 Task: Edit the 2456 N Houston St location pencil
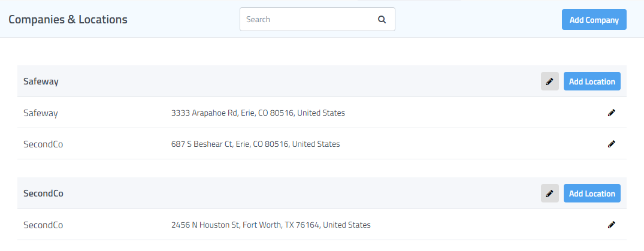(611, 225)
